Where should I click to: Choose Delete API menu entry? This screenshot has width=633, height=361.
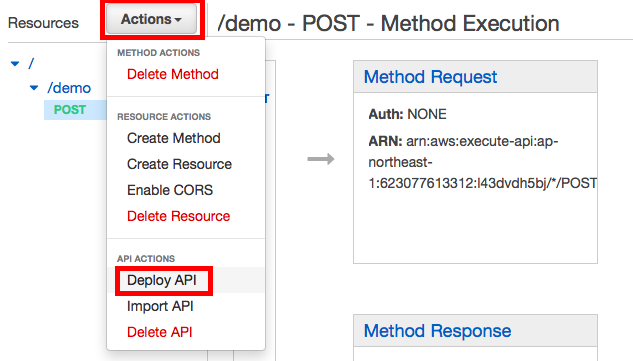pos(159,332)
